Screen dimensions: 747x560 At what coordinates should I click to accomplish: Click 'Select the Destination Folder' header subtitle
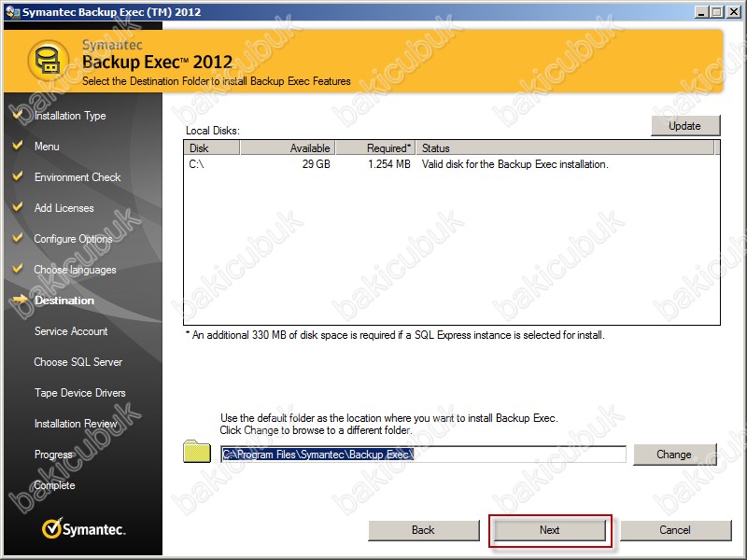[217, 81]
